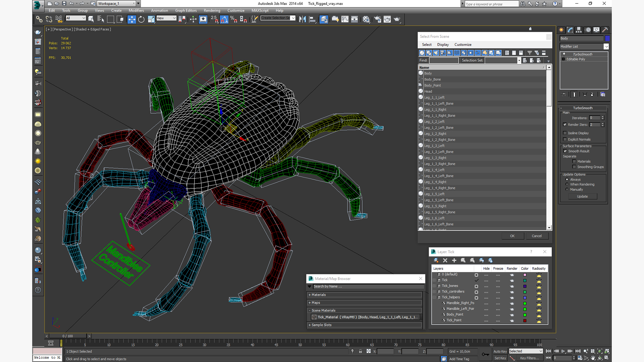Open the Create command panel star icon
The height and width of the screenshot is (362, 644).
pyautogui.click(x=561, y=30)
